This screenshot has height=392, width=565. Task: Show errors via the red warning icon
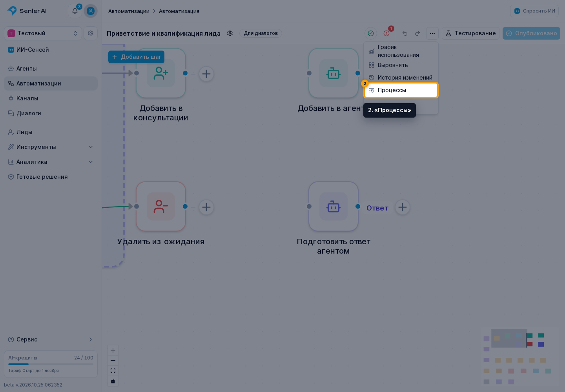click(386, 33)
